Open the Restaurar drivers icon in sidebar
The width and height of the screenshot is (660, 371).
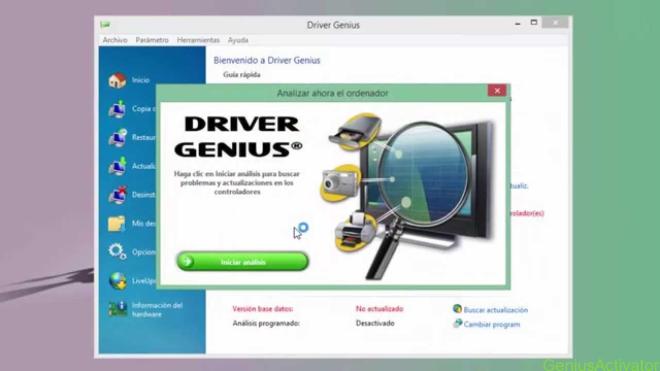tap(117, 137)
